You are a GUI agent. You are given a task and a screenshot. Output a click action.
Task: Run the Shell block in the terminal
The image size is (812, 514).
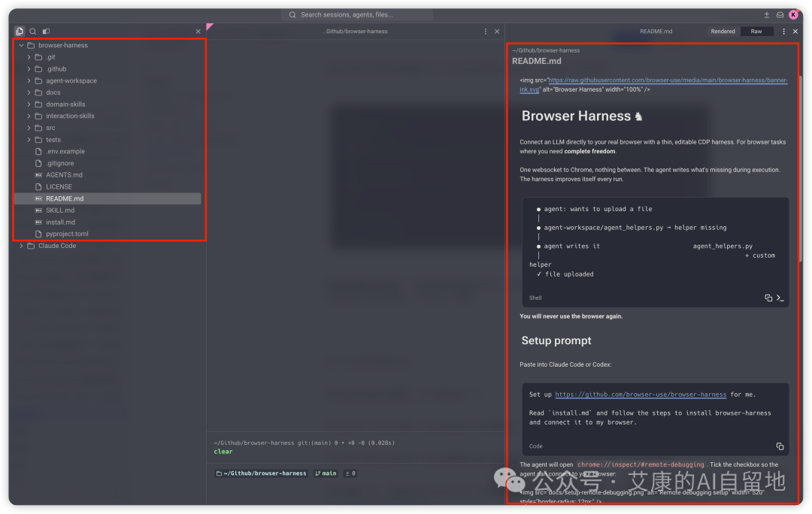780,298
